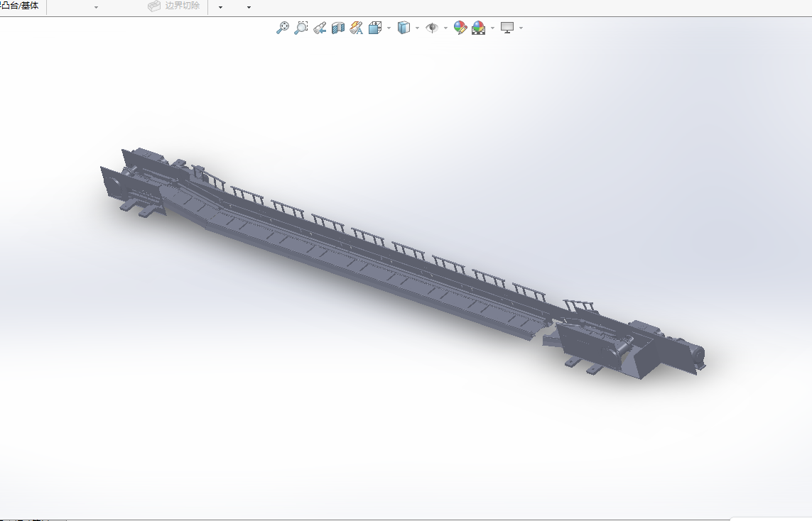
Task: Open Display Style dropdown arrow
Action: [418, 28]
